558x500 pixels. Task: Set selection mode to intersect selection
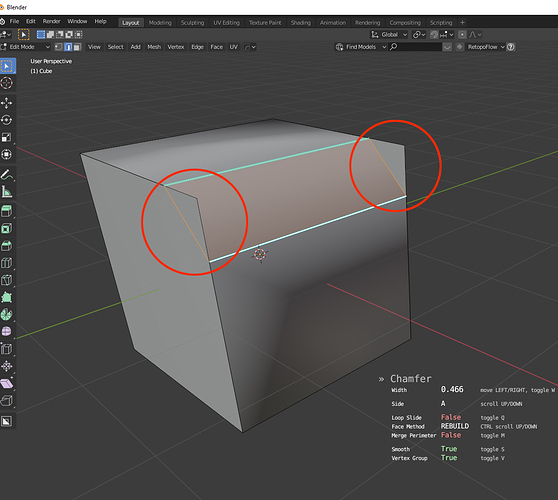tap(78, 35)
